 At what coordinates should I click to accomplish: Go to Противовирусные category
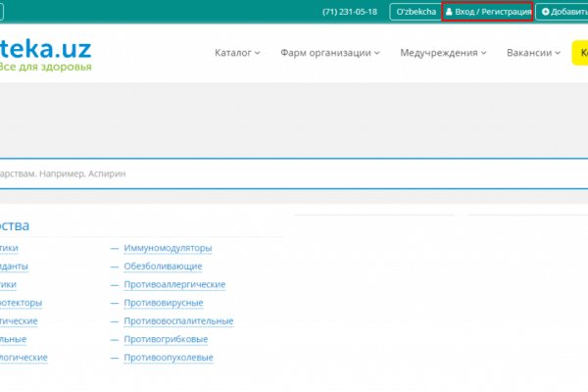[x=164, y=303]
